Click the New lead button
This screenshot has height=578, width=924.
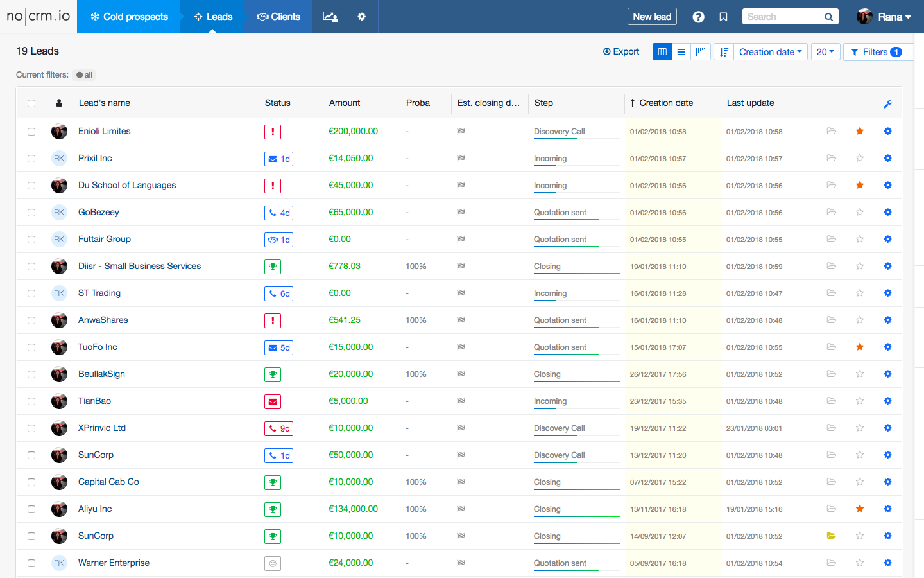652,16
